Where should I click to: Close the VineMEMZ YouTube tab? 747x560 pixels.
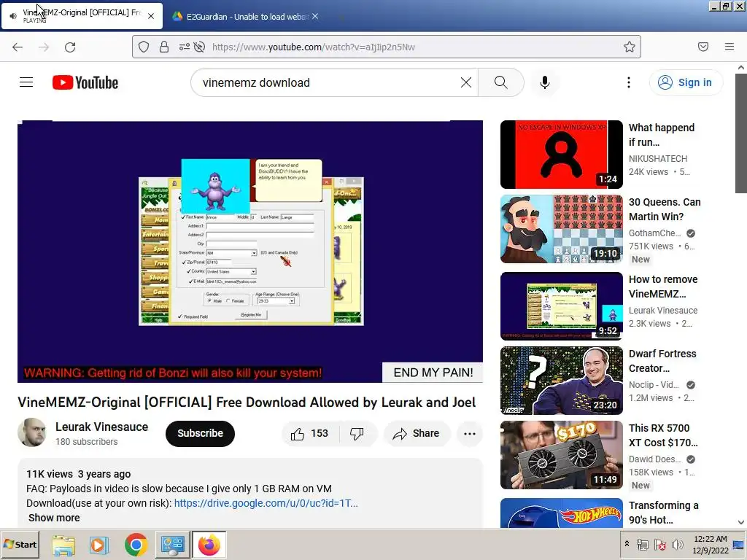150,16
